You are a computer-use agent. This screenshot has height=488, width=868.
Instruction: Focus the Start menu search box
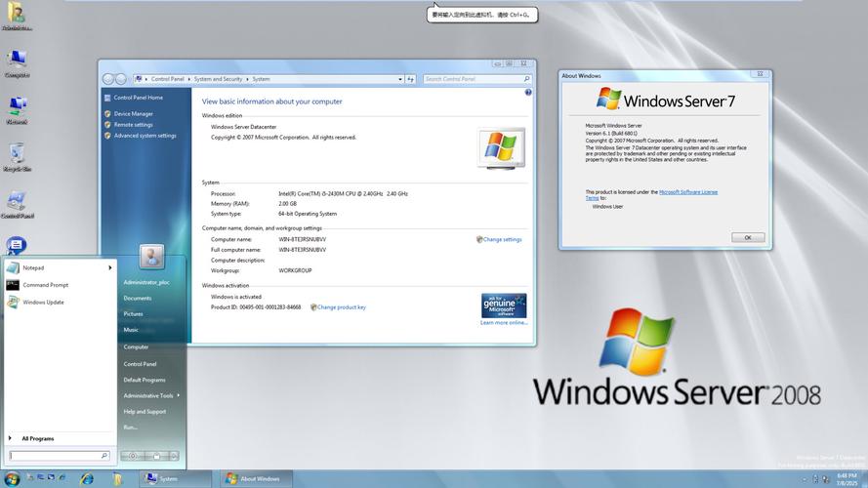(x=60, y=456)
